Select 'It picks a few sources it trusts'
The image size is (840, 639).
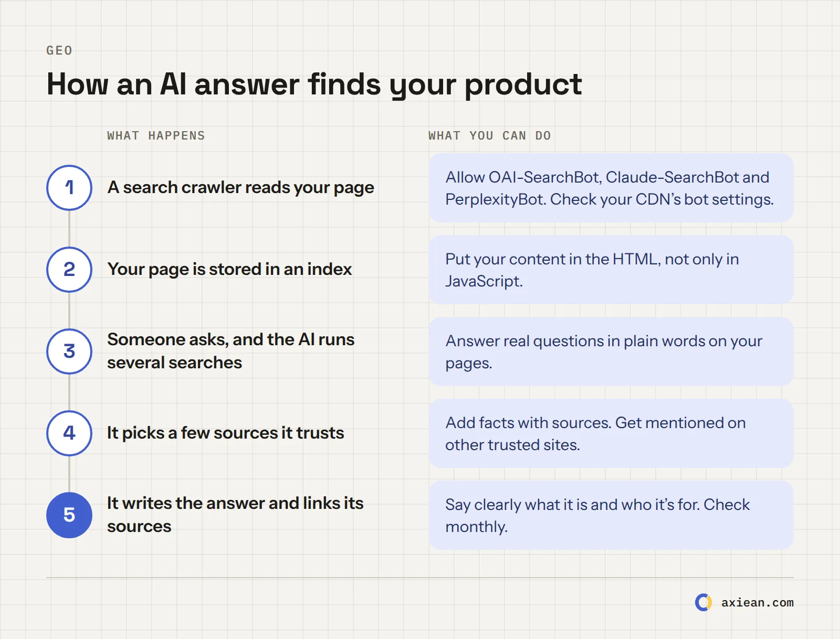[226, 433]
